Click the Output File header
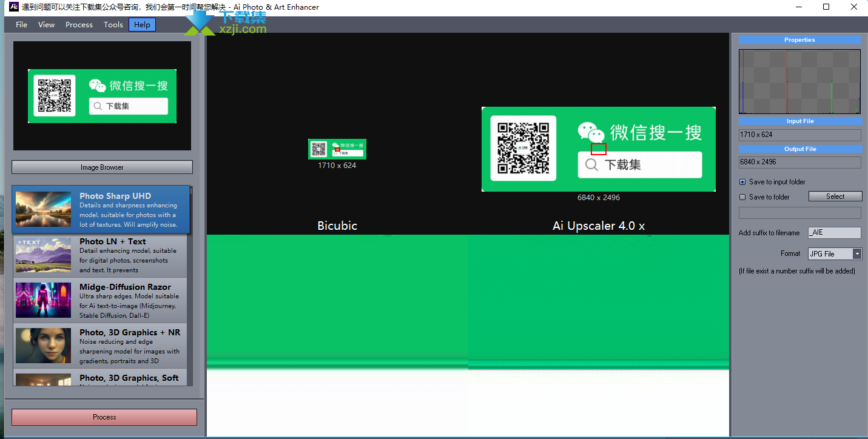The image size is (868, 439). [799, 149]
